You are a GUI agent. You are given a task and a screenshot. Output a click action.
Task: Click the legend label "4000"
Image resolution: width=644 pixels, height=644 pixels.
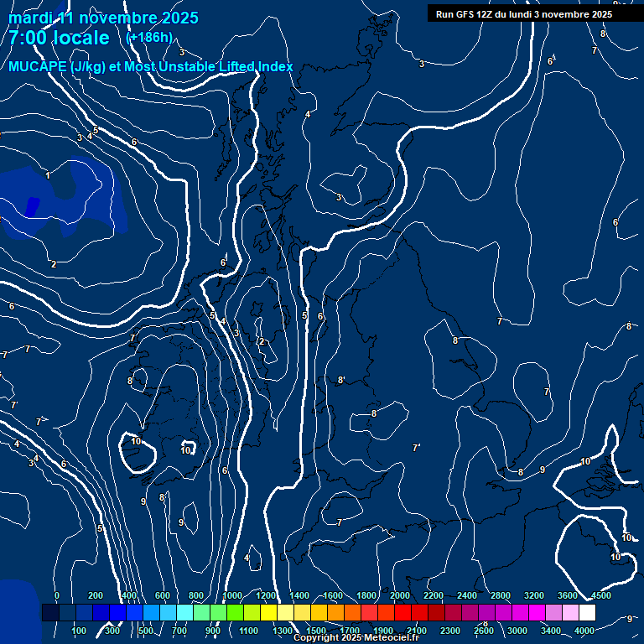click(584, 631)
